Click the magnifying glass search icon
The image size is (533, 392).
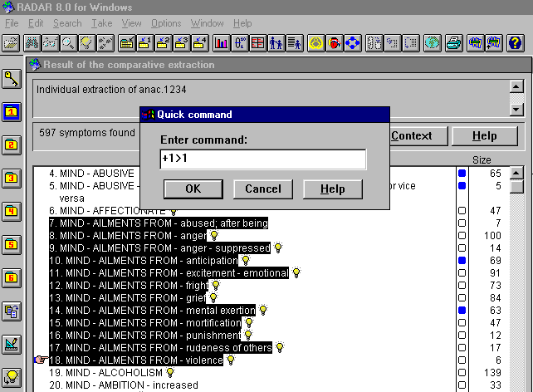coord(68,43)
